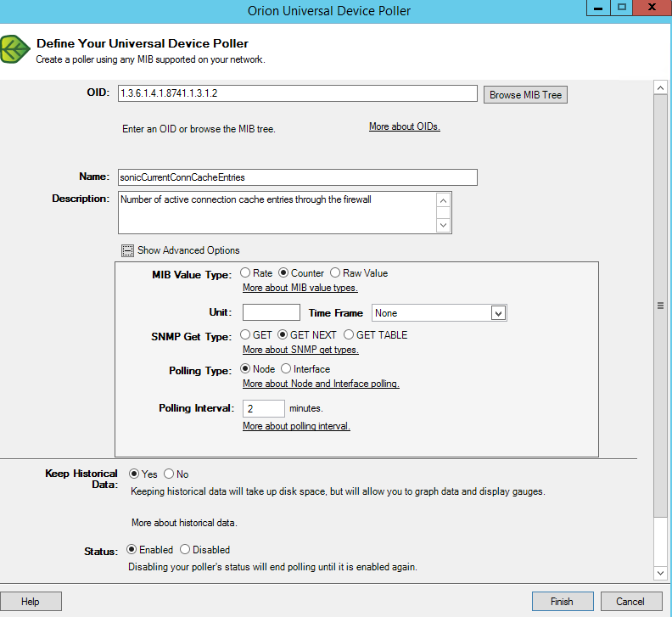The image size is (672, 617).
Task: Set polling type to Interface
Action: (x=286, y=368)
